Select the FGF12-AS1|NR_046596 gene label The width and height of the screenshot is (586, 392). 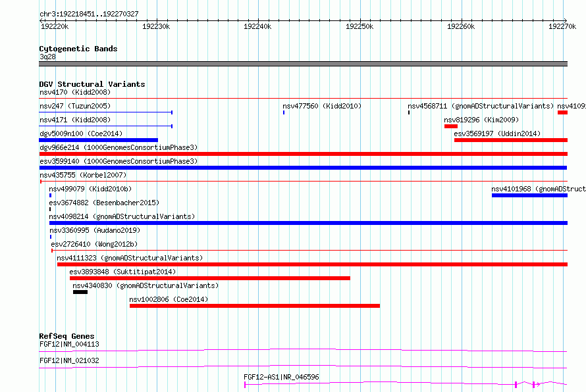pos(281,377)
